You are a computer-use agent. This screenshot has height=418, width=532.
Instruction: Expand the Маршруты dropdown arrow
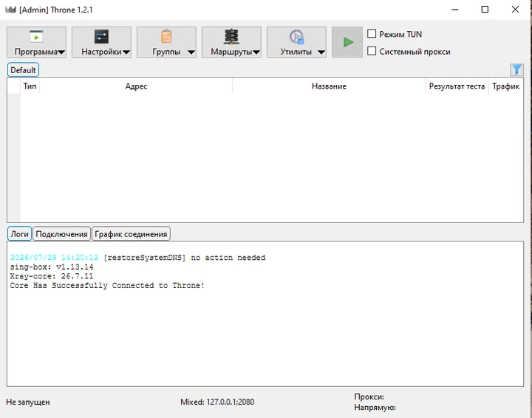[256, 52]
